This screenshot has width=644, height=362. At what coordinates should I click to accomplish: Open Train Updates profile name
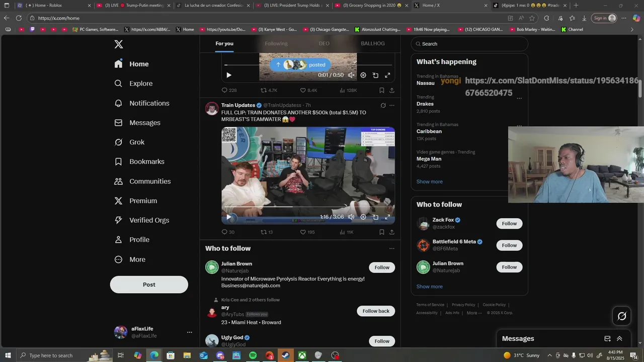tap(238, 105)
